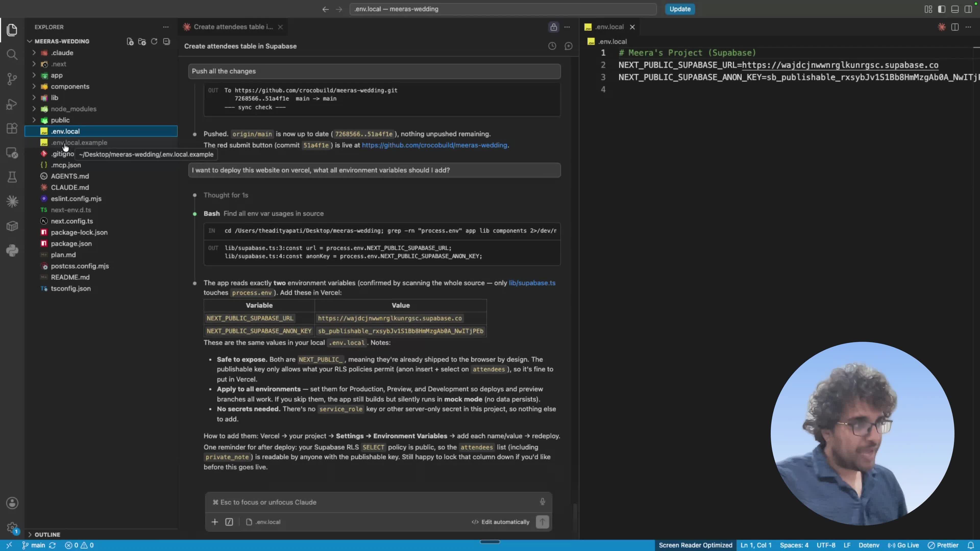Open the crocobuild/meeras-wedding GitHub link
This screenshot has width=980, height=551.
434,145
